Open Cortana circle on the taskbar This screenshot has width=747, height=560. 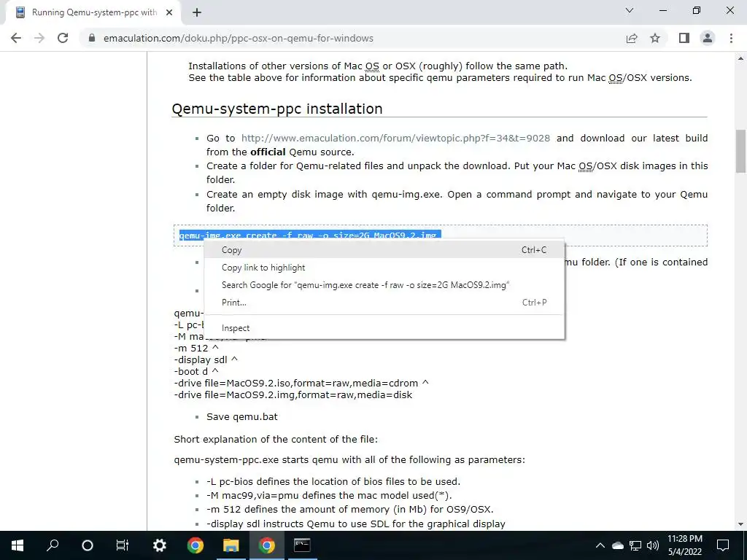(x=88, y=545)
